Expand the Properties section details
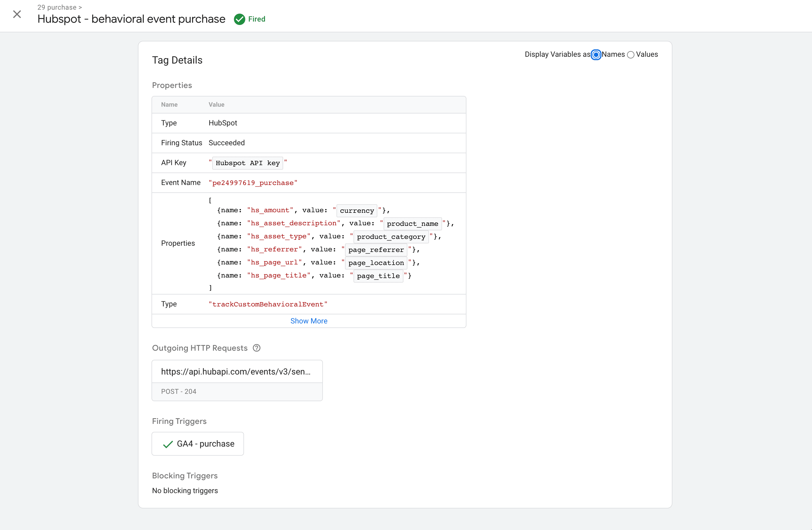The height and width of the screenshot is (530, 812). coord(309,320)
